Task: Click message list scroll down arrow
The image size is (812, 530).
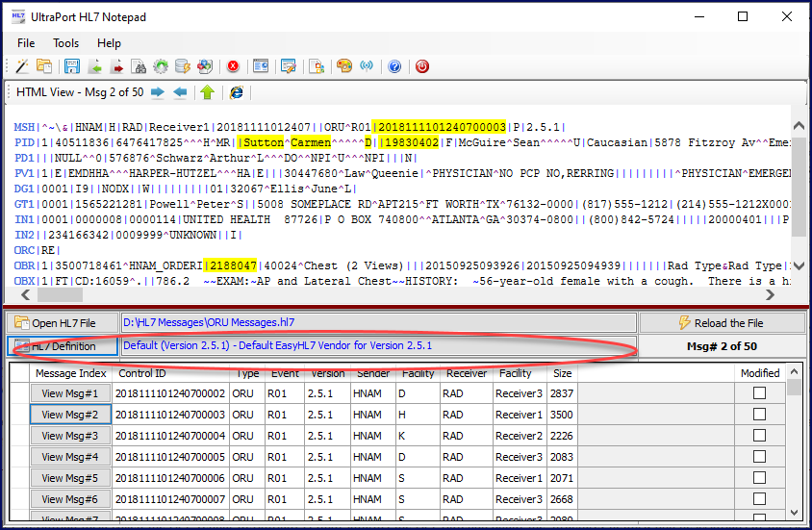Action: pos(794,513)
